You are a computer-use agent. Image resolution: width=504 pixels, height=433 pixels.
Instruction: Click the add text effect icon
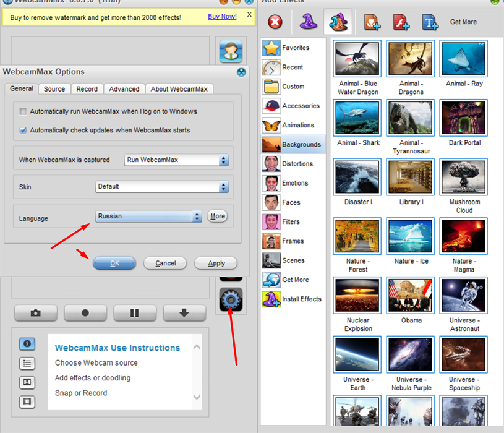tap(430, 22)
